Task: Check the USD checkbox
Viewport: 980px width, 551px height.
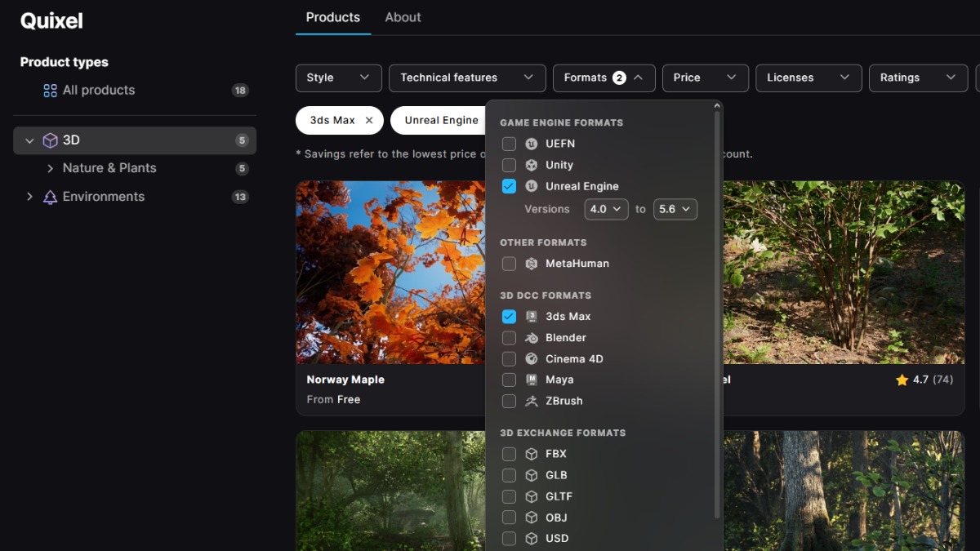Action: point(509,539)
